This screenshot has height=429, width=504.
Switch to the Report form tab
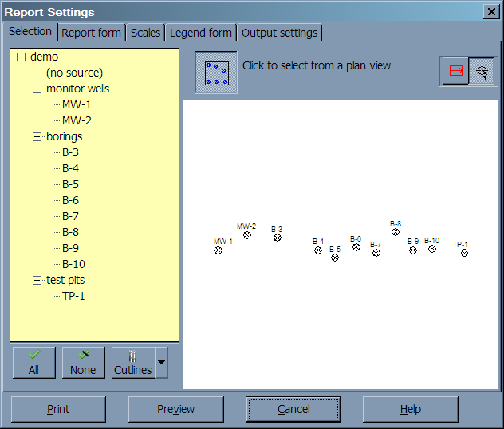coord(91,33)
